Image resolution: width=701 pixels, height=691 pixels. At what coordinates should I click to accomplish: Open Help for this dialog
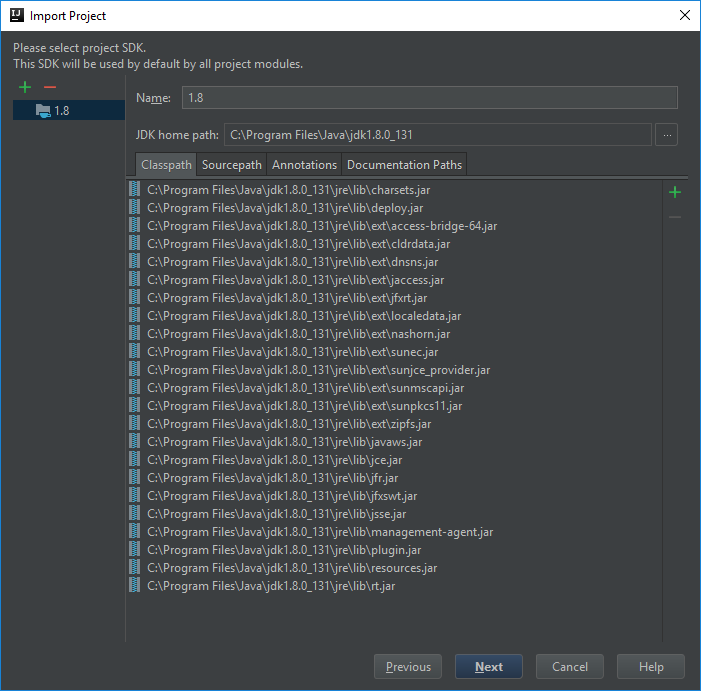pos(650,666)
